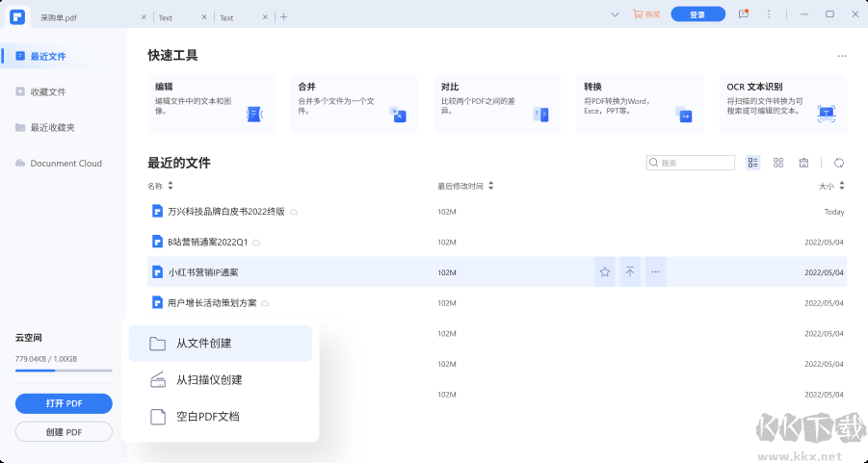The image size is (868, 463).
Task: Click the trash icon above the file list
Action: (803, 163)
